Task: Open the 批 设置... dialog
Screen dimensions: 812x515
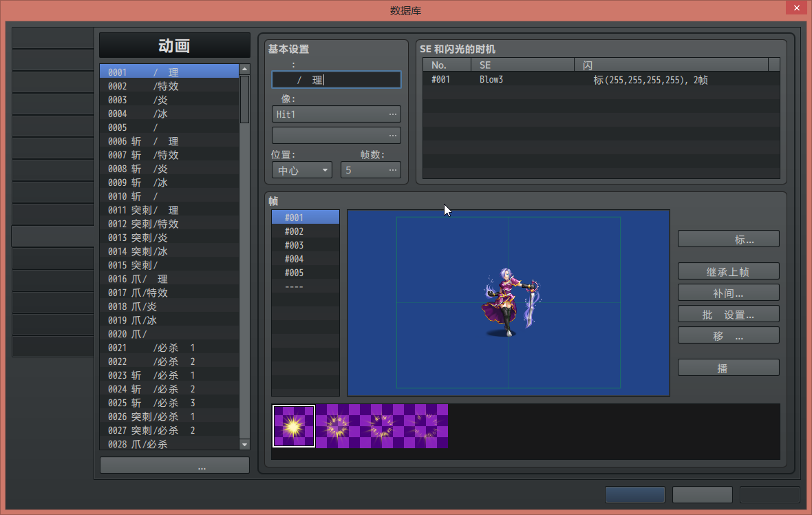Action: 728,315
